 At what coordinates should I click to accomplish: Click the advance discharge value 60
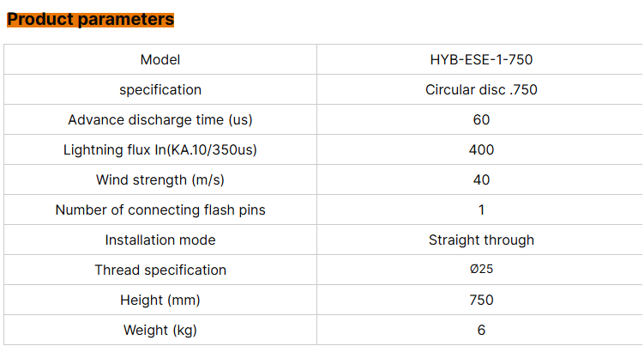point(481,120)
